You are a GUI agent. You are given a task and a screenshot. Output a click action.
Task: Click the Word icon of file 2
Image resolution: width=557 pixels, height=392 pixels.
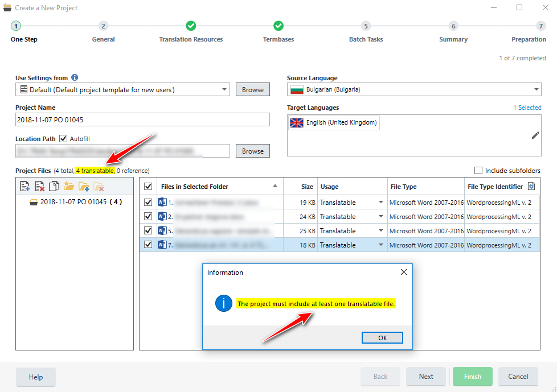pyautogui.click(x=162, y=216)
